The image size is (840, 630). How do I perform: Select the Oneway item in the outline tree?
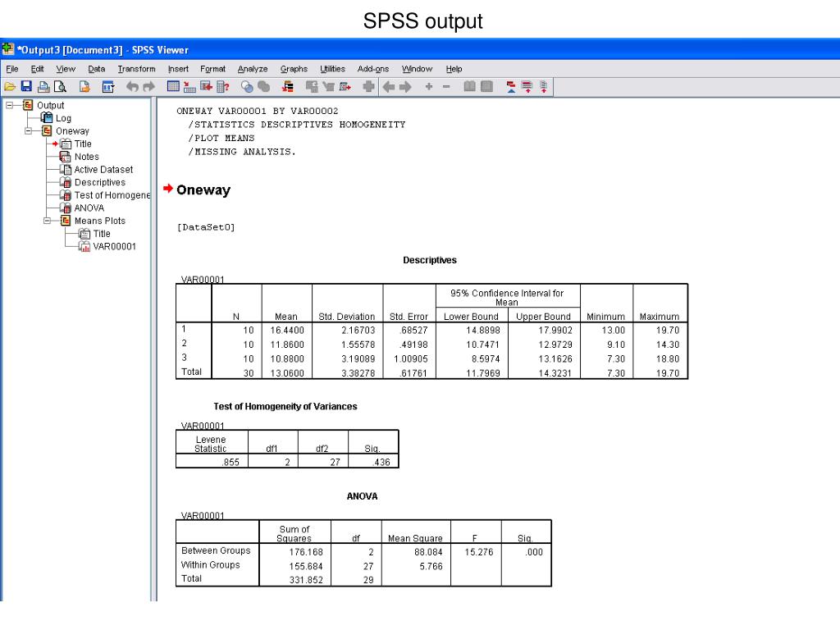click(72, 131)
